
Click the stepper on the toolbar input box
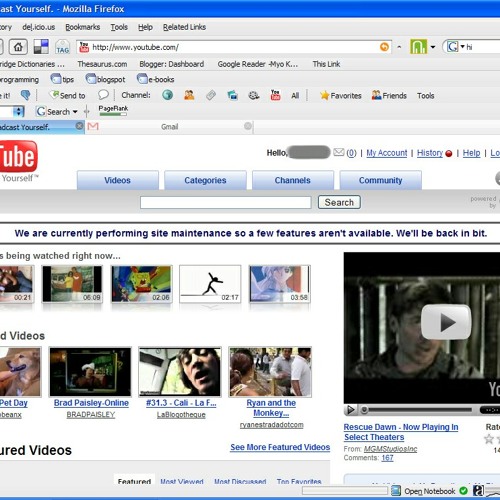tap(18, 111)
